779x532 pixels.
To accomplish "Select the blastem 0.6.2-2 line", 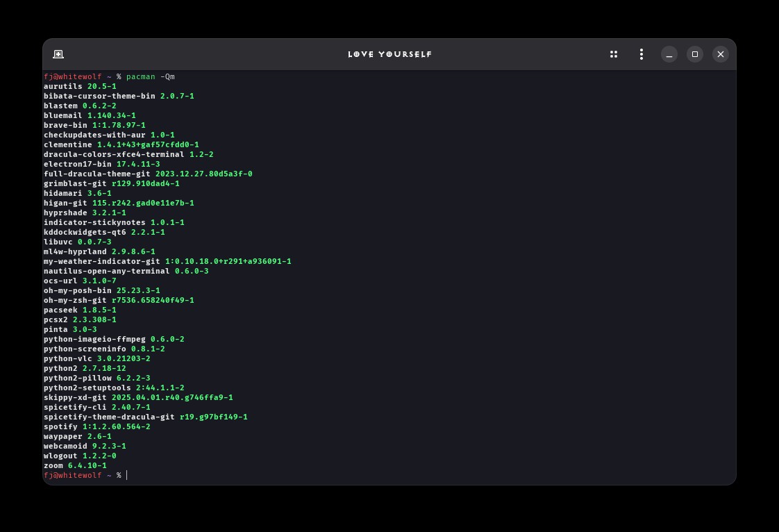I will [x=80, y=106].
